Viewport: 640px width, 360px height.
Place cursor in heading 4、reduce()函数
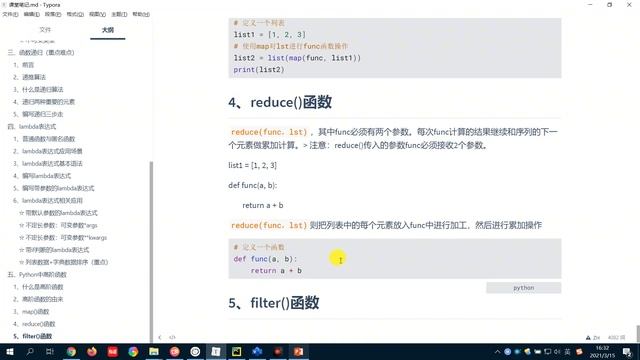pos(280,102)
